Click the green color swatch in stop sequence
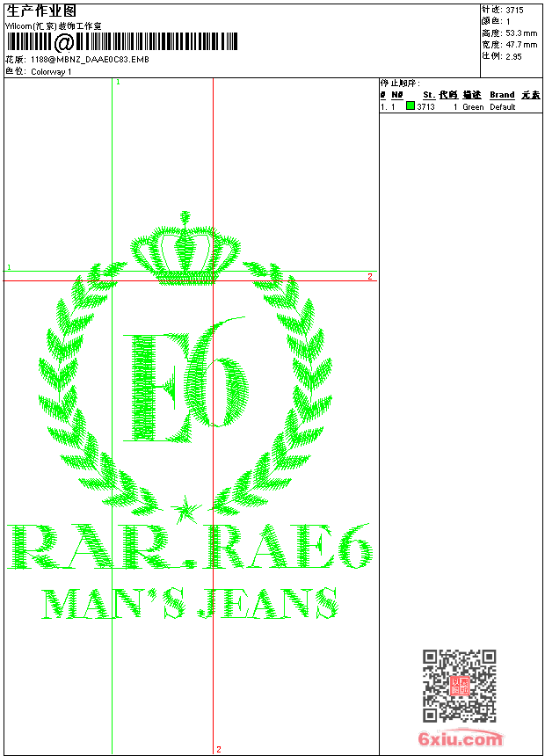545x756 pixels. [x=411, y=106]
